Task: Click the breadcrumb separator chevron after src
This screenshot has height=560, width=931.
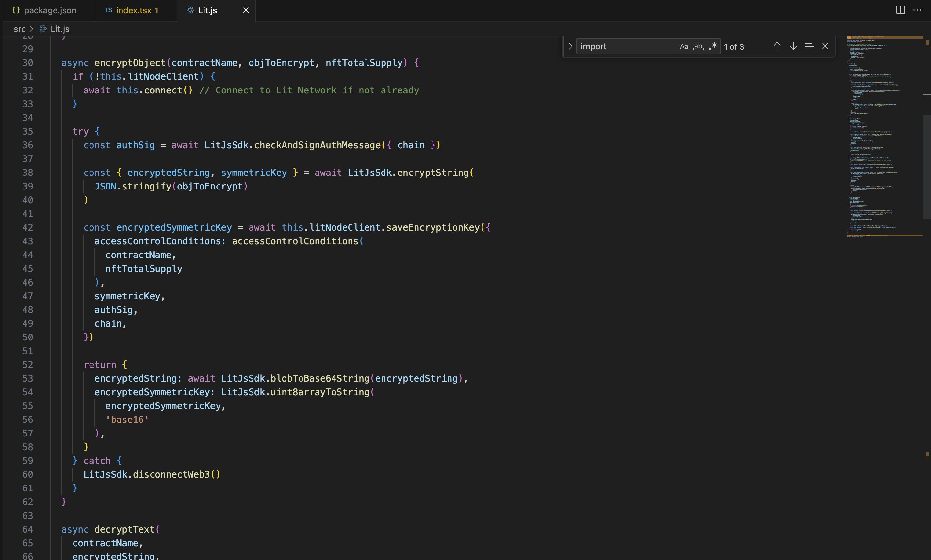Action: click(x=31, y=29)
